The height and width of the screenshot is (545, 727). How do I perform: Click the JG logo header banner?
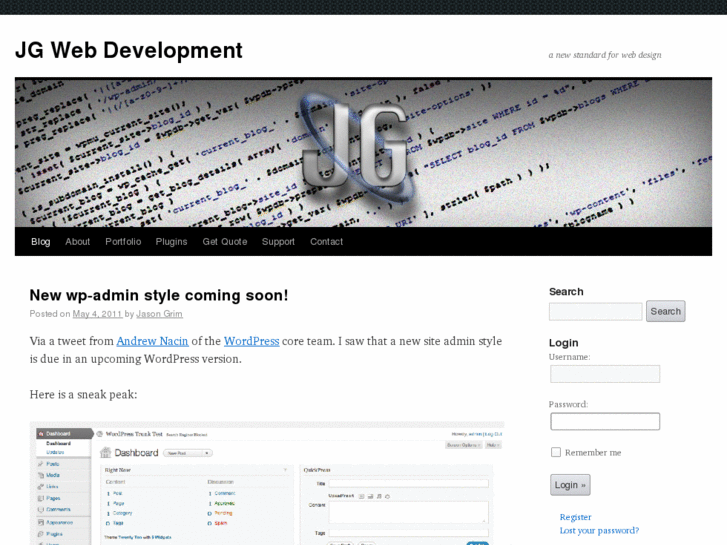363,152
